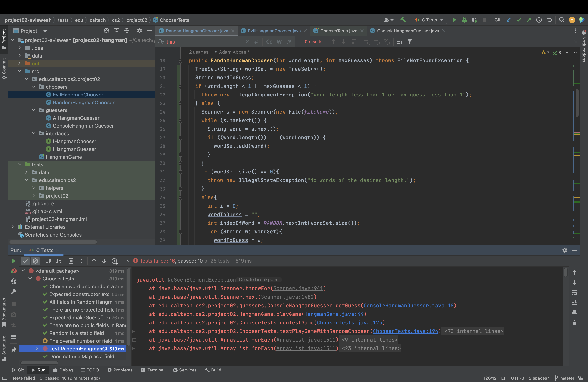
Task: Click the Search Everywhere magnifier icon
Action: (562, 20)
